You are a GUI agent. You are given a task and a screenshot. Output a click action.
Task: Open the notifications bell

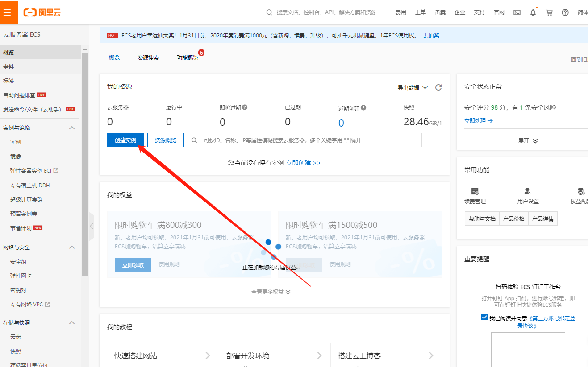click(533, 12)
